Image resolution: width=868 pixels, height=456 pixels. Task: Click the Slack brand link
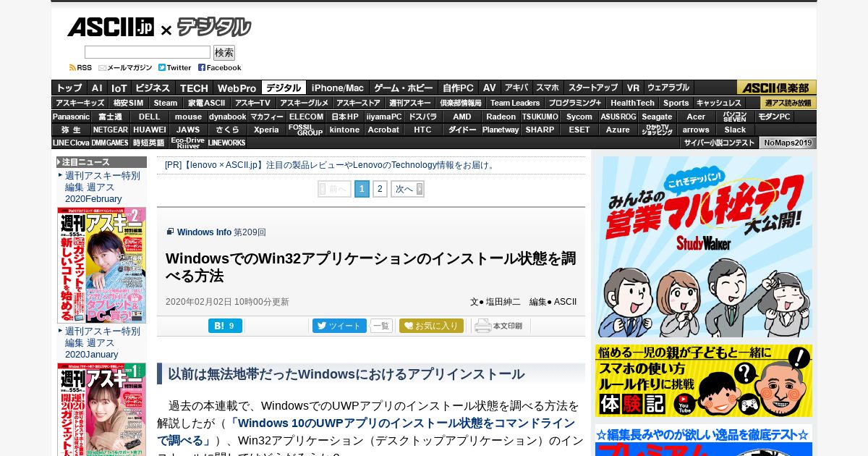point(736,130)
